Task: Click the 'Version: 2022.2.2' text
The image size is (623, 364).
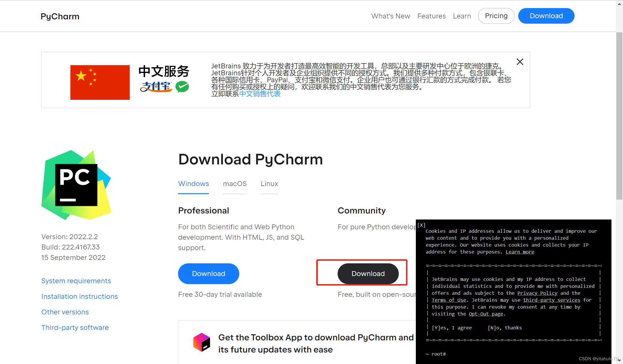Action: [x=70, y=237]
